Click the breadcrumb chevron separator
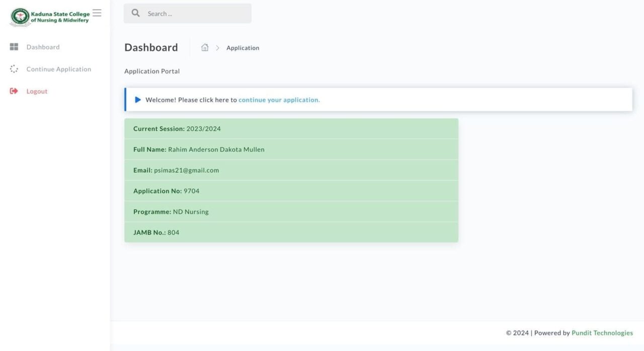Screen dimensions: 644x351 click(218, 48)
